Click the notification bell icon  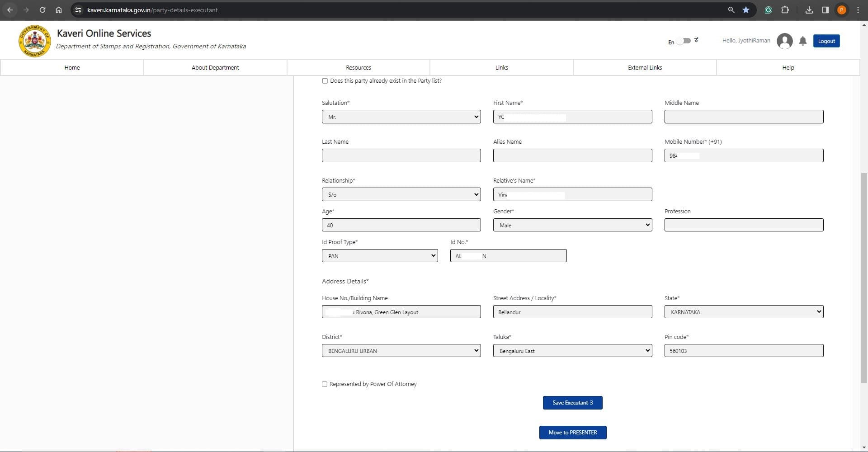802,41
